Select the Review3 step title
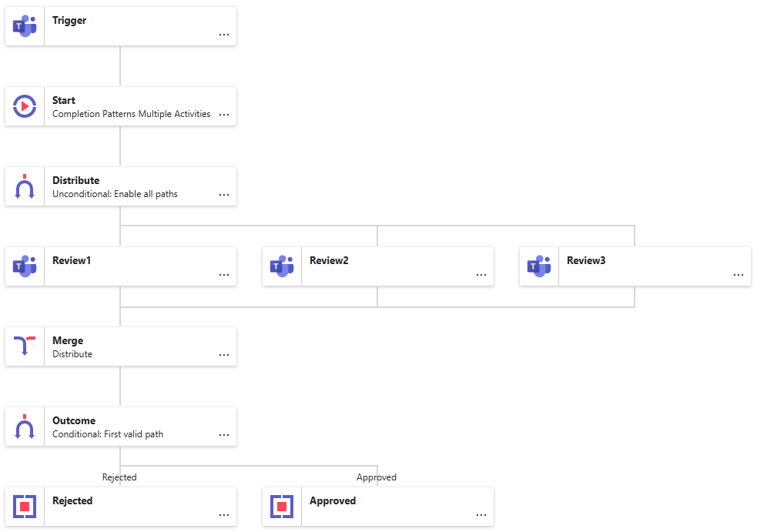Viewport: 757px width, 532px height. tap(586, 260)
